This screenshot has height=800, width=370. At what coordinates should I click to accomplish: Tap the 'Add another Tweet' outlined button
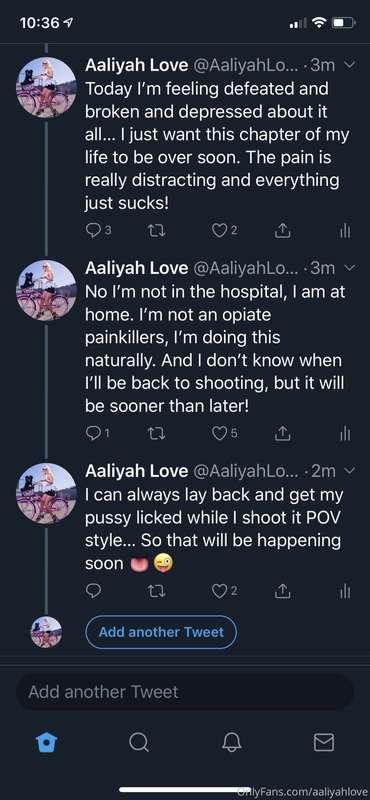(161, 632)
